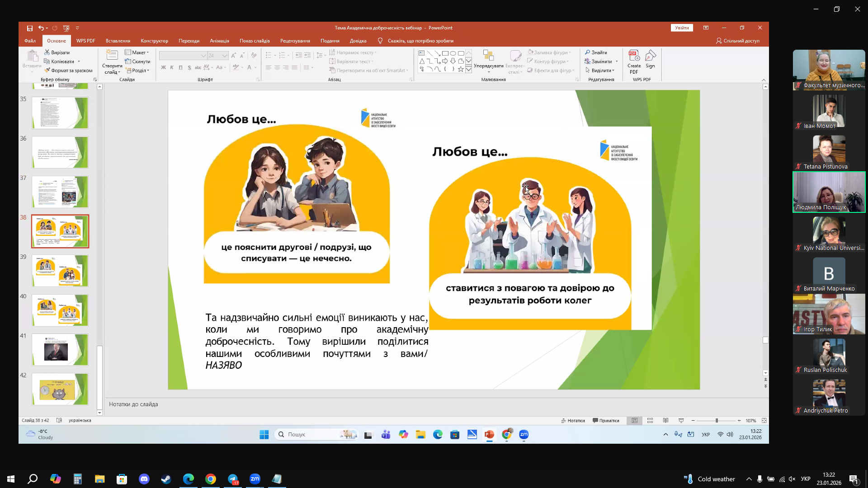Click the zoom slider in status bar
868x488 pixels.
coord(716,421)
